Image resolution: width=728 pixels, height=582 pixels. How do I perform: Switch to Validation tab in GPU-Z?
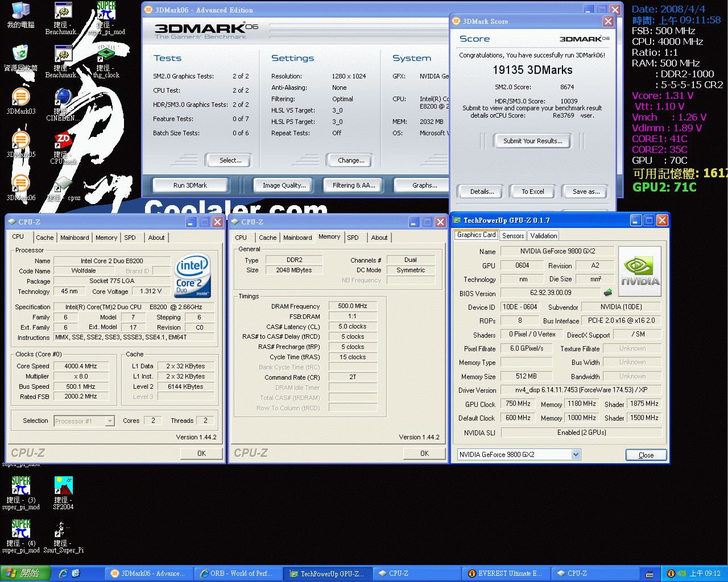click(544, 235)
